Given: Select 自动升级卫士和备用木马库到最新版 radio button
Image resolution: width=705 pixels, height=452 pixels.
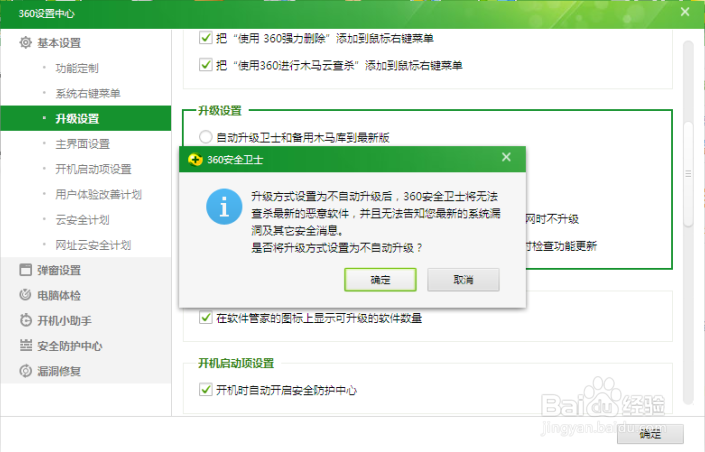Looking at the screenshot, I should 205,137.
